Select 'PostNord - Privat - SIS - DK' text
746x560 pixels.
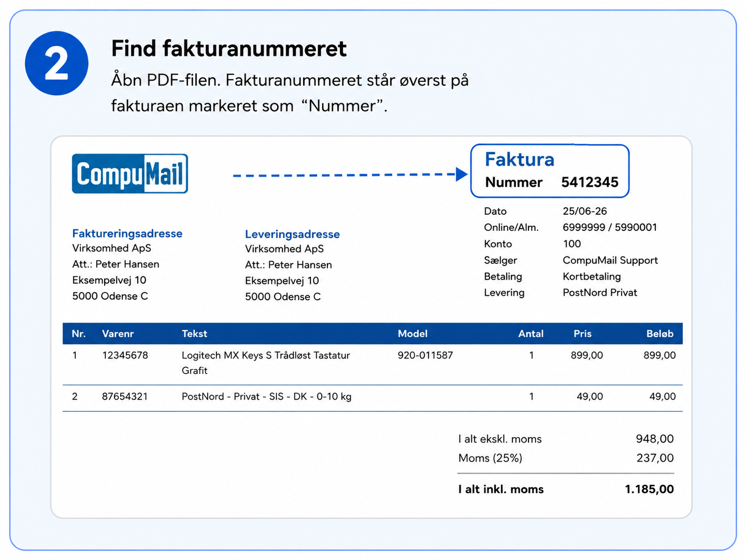click(244, 397)
